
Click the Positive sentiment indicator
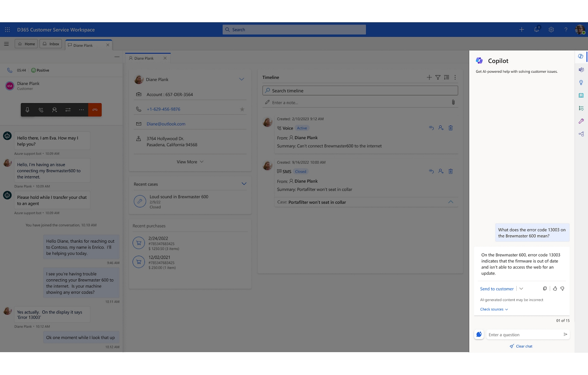[x=40, y=70]
